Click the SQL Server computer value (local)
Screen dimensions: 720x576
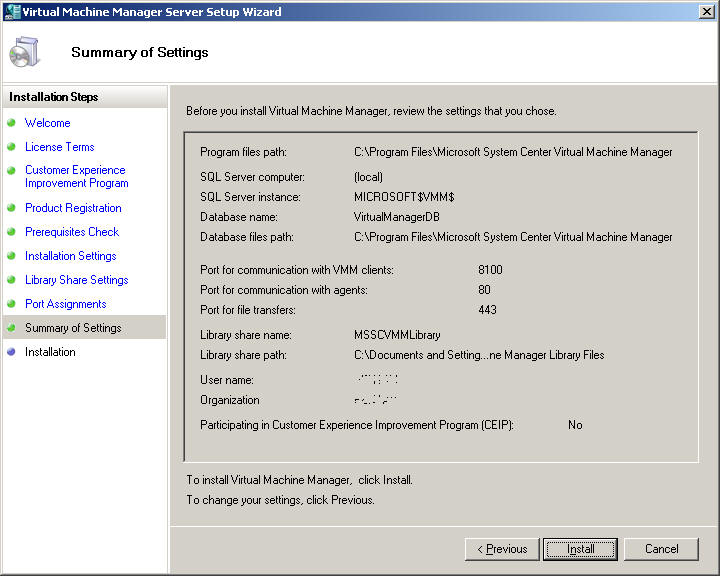368,177
